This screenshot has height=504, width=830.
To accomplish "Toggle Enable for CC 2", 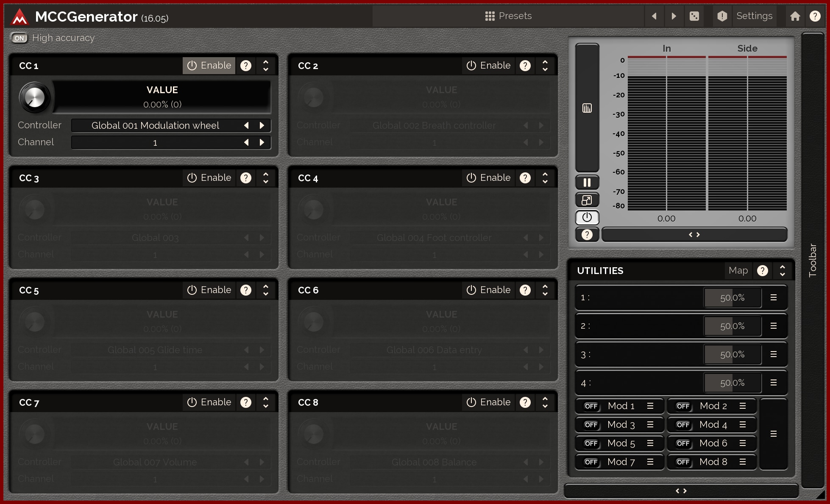I will [488, 66].
